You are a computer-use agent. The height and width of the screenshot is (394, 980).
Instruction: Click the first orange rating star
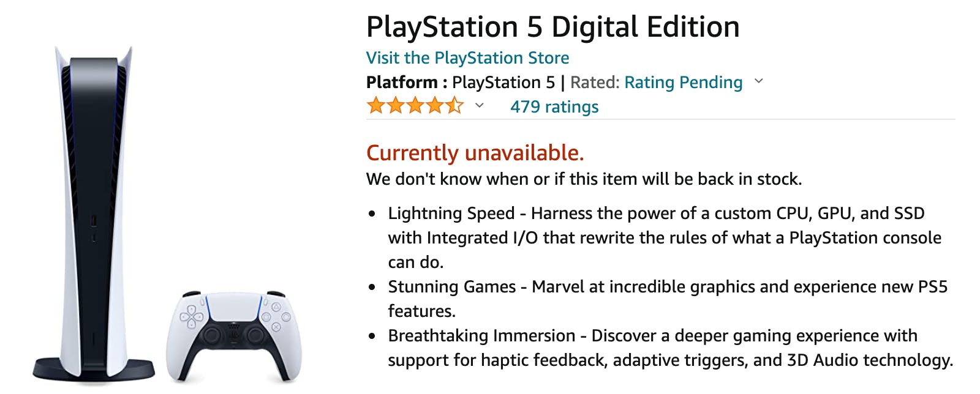[x=375, y=106]
